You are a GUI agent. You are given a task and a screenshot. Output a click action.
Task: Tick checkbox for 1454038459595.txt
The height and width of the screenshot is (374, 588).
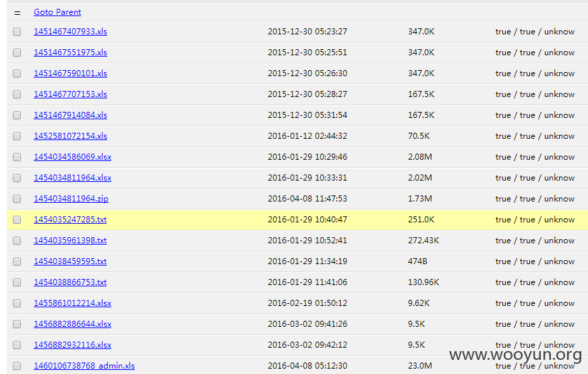coord(17,261)
